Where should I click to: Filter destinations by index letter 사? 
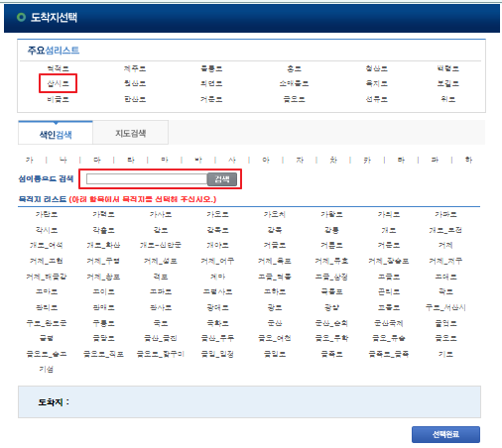click(232, 160)
